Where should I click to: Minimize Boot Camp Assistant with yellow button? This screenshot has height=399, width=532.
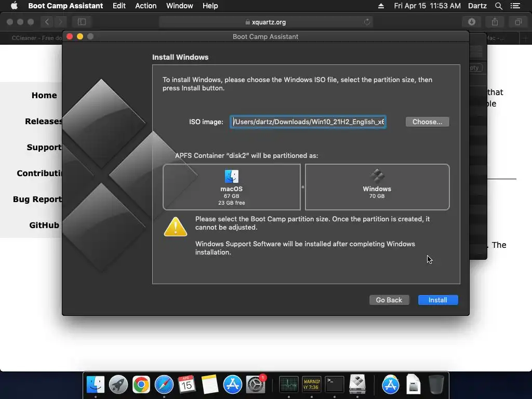point(80,36)
